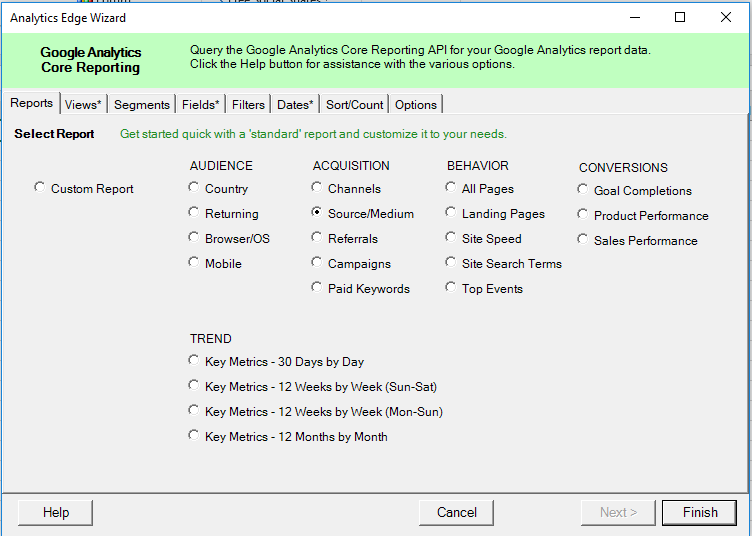This screenshot has height=536, width=752.
Task: Click the TREND heading text
Action: point(211,339)
